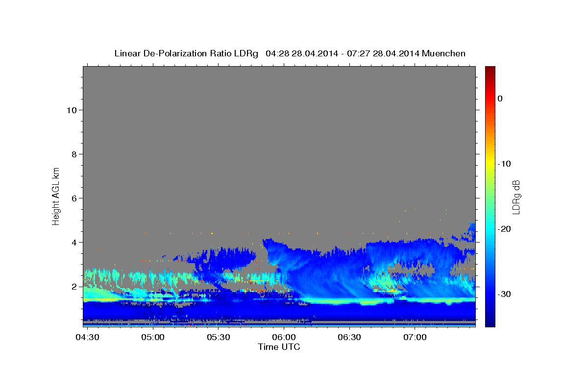Click the 'Muenchen' location text in title

click(444, 53)
